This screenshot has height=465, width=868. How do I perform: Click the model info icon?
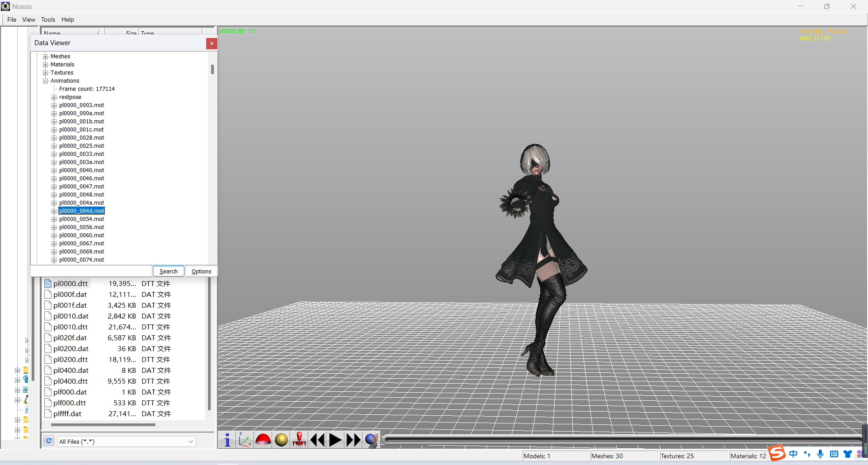[x=227, y=440]
